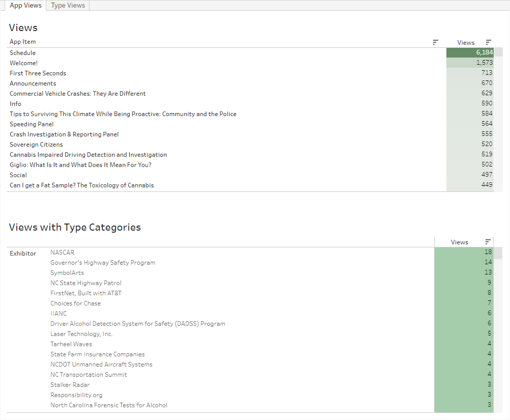Image resolution: width=510 pixels, height=420 pixels.
Task: Select Governor's Highway Safety Program exhibitor
Action: 103,263
